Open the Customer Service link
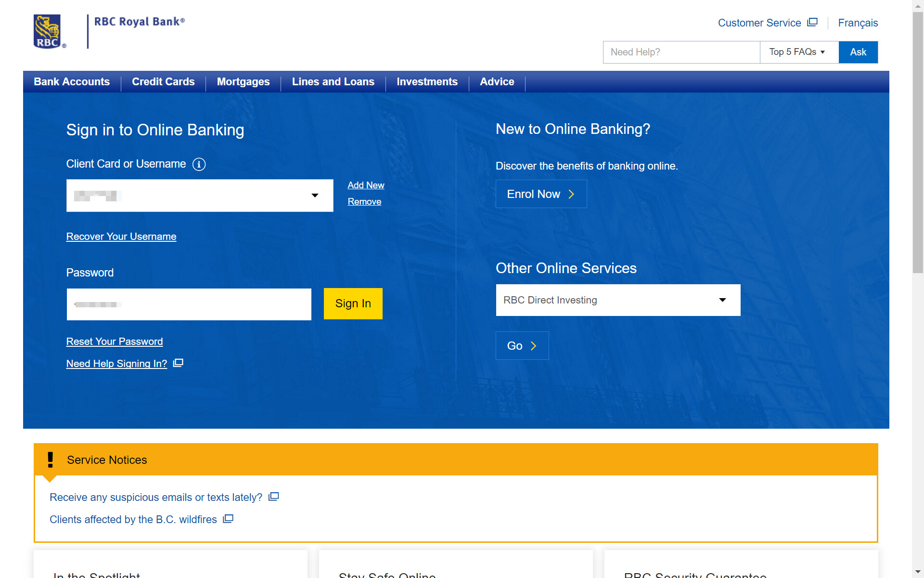 [x=759, y=23]
